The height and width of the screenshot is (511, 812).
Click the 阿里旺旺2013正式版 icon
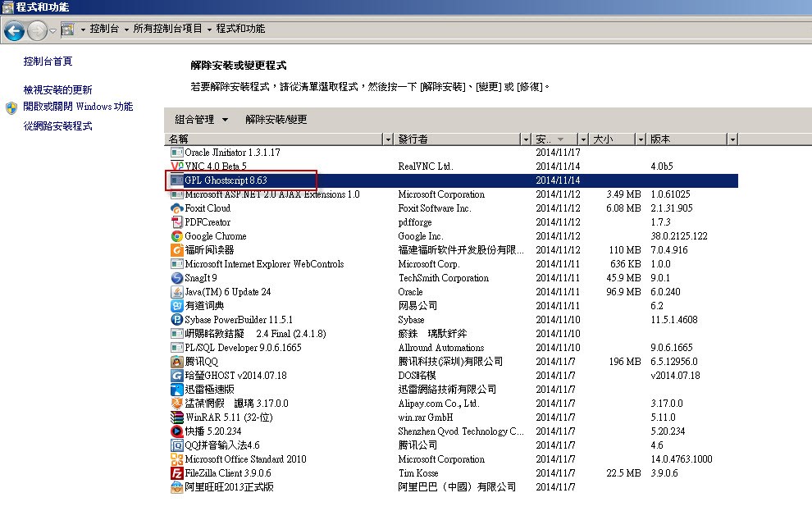176,487
